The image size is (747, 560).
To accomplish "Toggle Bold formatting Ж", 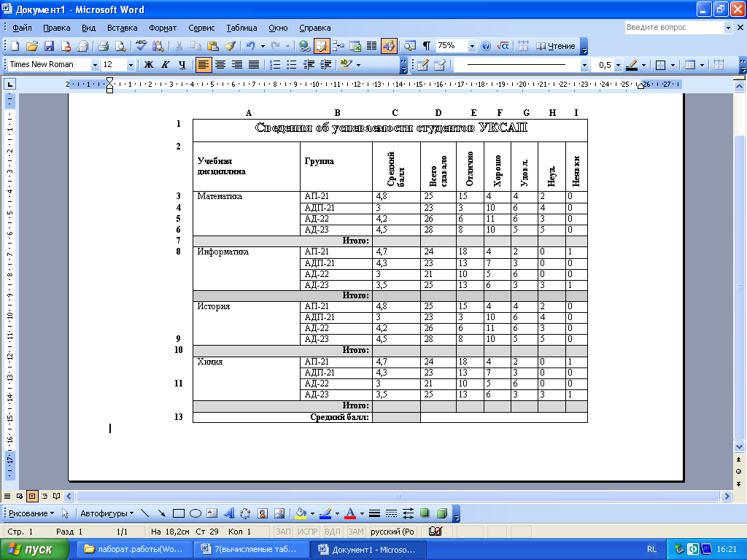I will 149,65.
